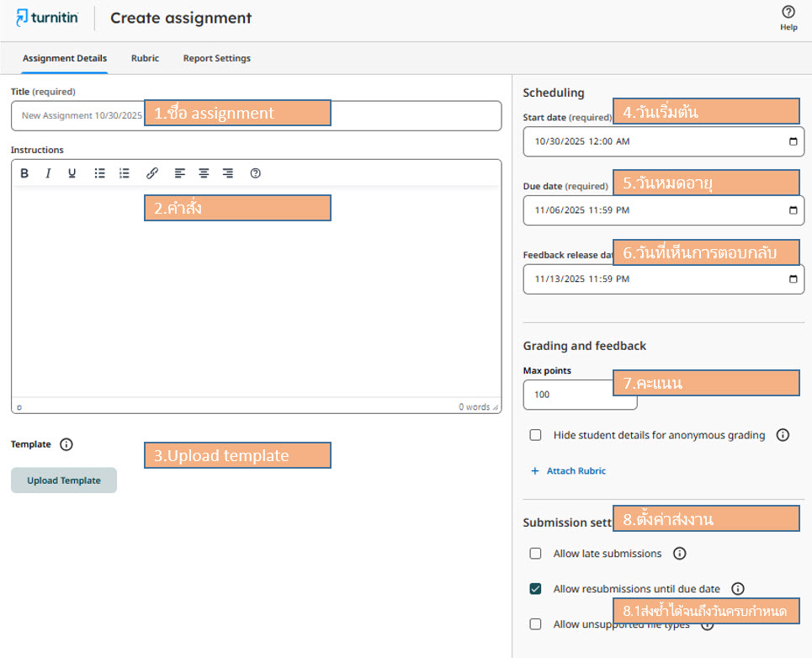This screenshot has height=658, width=812.
Task: Center align the instructions text
Action: (204, 173)
